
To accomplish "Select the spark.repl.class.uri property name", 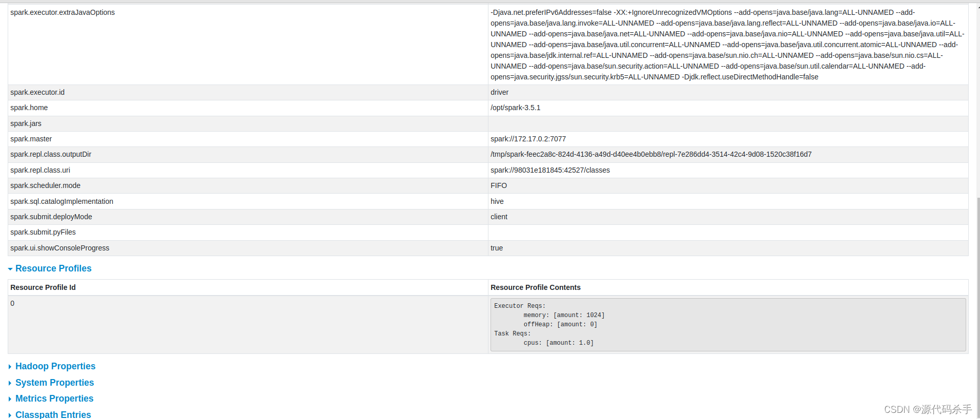I will coord(40,170).
